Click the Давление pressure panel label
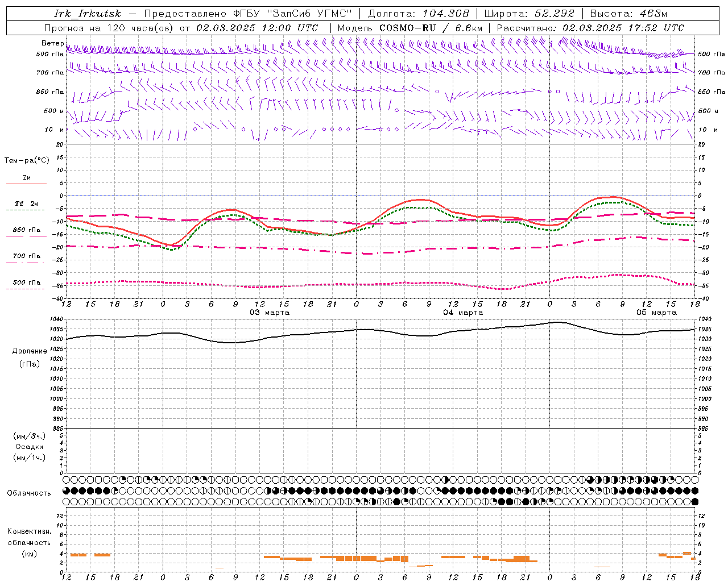The width and height of the screenshot is (728, 582). click(30, 351)
